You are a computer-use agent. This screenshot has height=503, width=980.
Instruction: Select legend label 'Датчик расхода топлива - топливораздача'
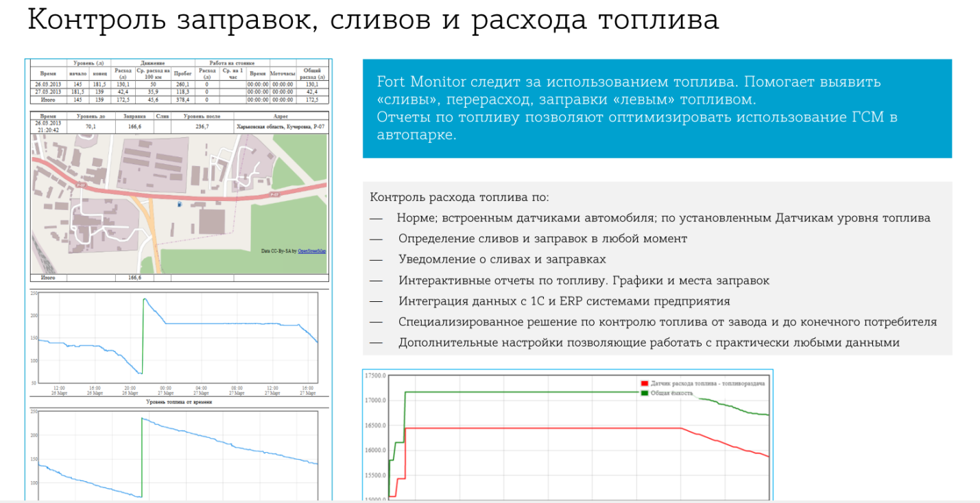click(x=707, y=384)
